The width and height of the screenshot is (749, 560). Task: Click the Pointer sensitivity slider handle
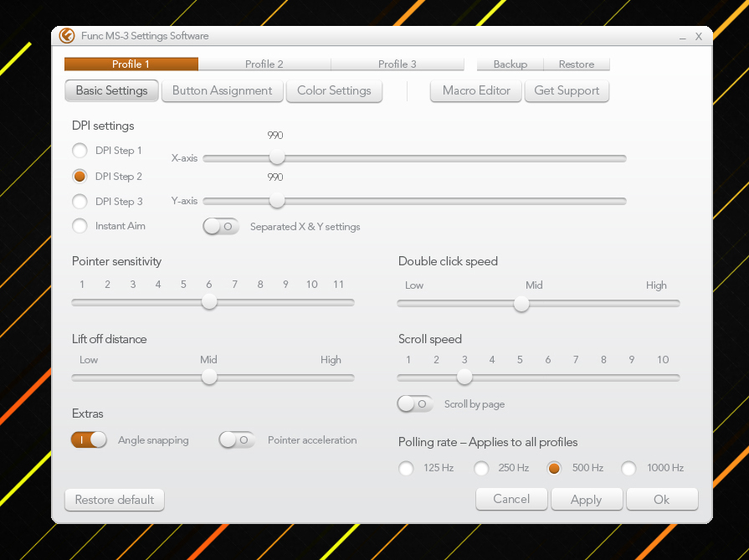point(209,302)
